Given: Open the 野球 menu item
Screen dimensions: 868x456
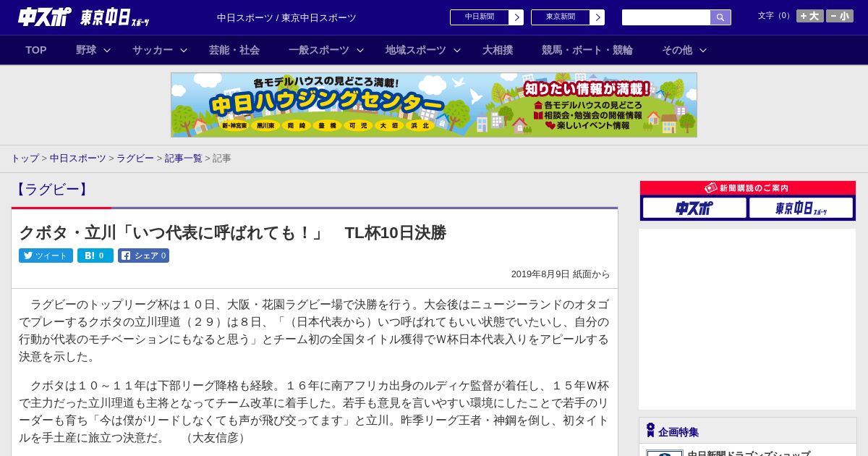Looking at the screenshot, I should (86, 50).
